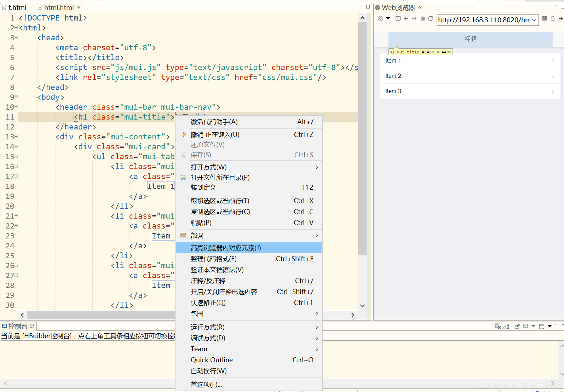Click the browser URL address field
The image size is (564, 392).
[x=484, y=20]
